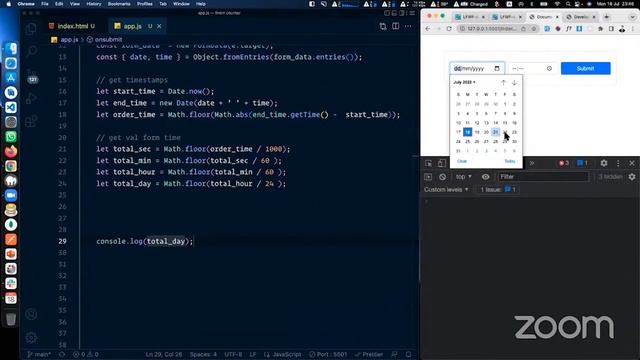This screenshot has width=640, height=360.
Task: Activate DevTools inspect element picker
Action: pyautogui.click(x=428, y=163)
